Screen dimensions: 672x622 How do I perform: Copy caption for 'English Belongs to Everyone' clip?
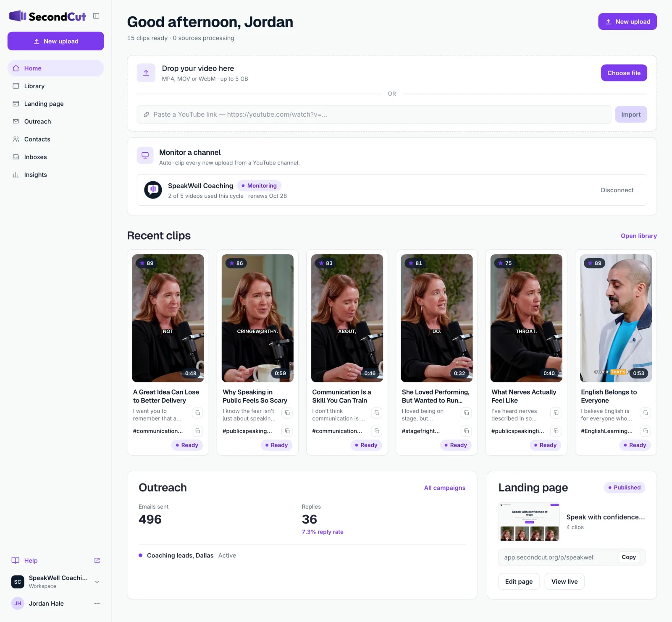tap(646, 413)
